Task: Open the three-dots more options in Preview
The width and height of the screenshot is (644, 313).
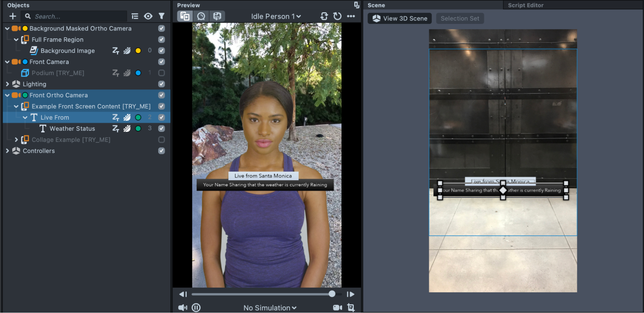Action: pos(351,16)
